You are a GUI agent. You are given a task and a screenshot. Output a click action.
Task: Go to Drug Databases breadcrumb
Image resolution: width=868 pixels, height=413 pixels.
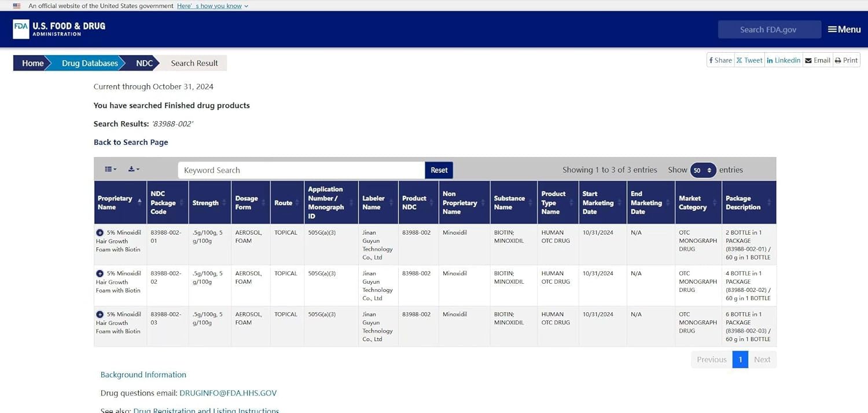pos(90,63)
